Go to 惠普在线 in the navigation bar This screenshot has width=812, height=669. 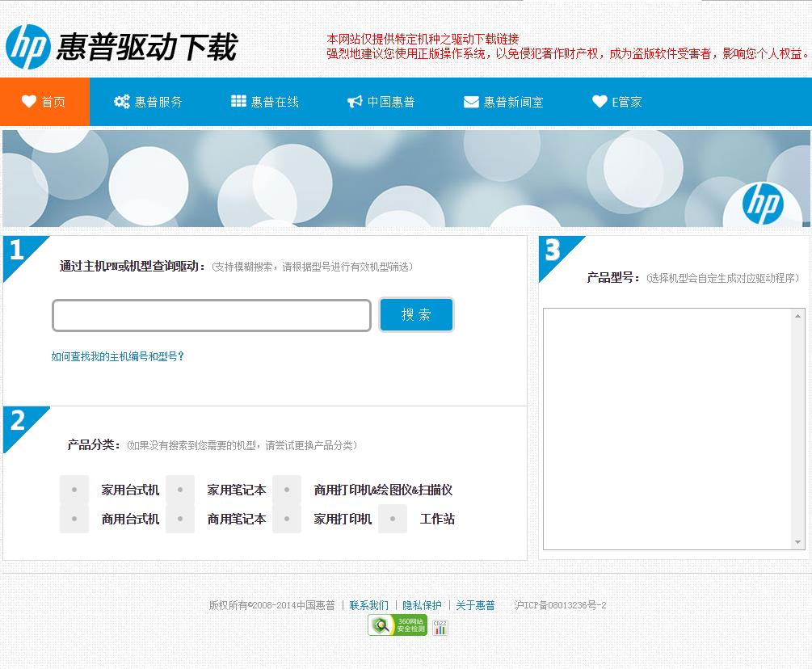(x=265, y=102)
